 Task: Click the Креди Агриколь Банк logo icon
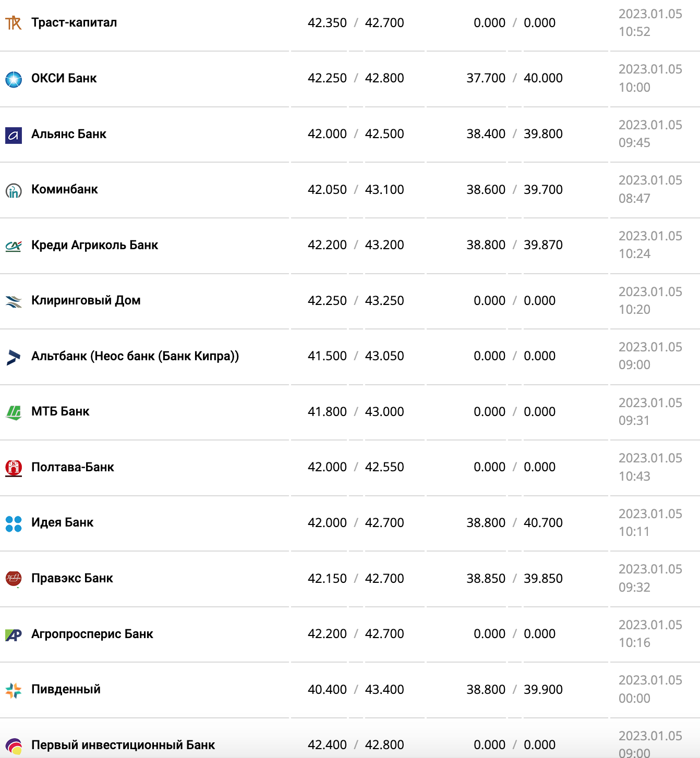point(14,246)
